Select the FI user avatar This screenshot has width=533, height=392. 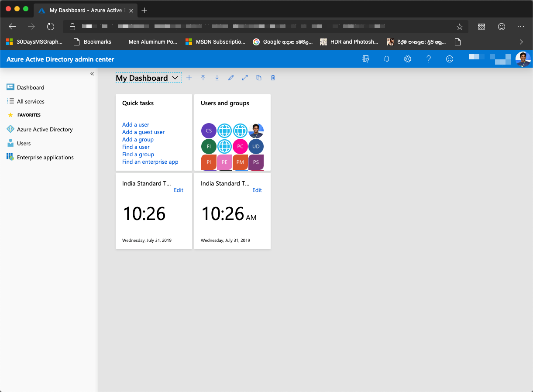coord(209,146)
